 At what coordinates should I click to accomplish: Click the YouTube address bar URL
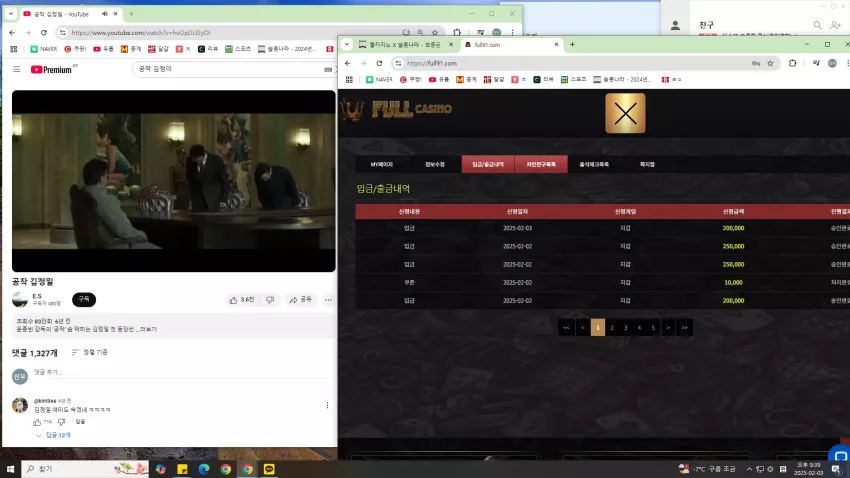pos(140,33)
